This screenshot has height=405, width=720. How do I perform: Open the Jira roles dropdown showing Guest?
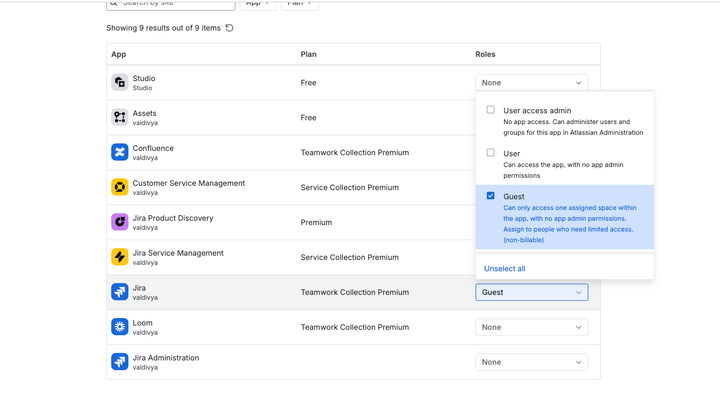click(532, 292)
